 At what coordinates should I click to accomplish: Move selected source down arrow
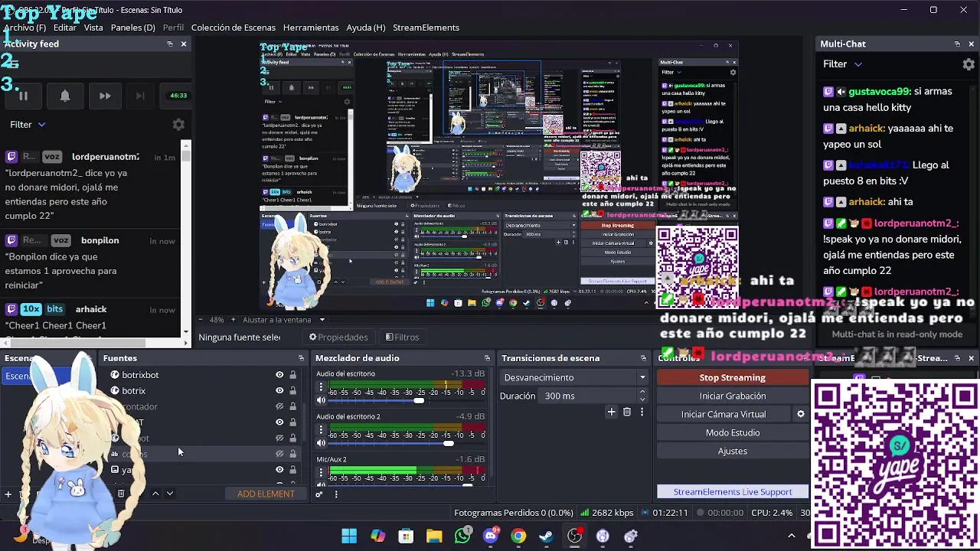pyautogui.click(x=170, y=494)
